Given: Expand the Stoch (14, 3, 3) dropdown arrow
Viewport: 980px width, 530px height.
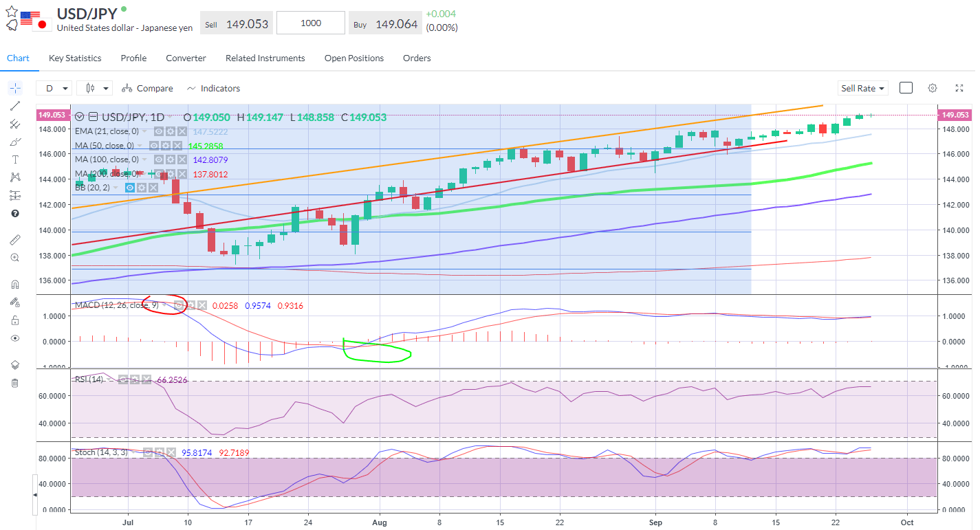Looking at the screenshot, I should coord(133,452).
